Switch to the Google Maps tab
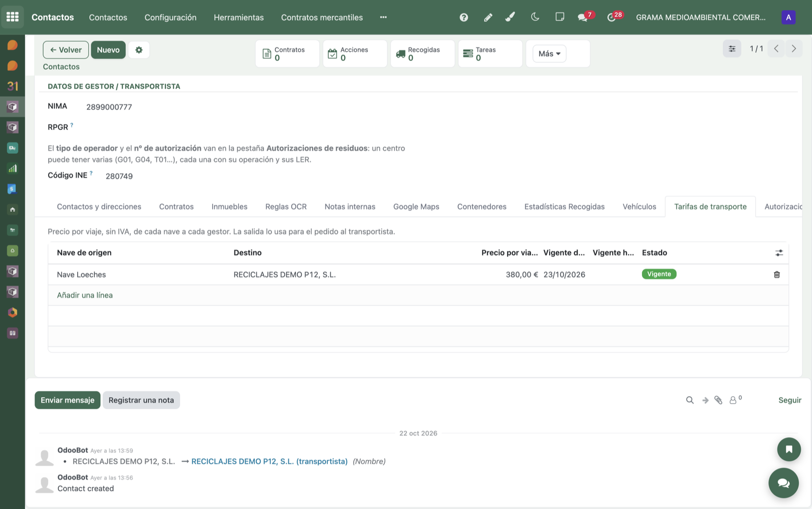This screenshot has height=509, width=812. [x=416, y=207]
